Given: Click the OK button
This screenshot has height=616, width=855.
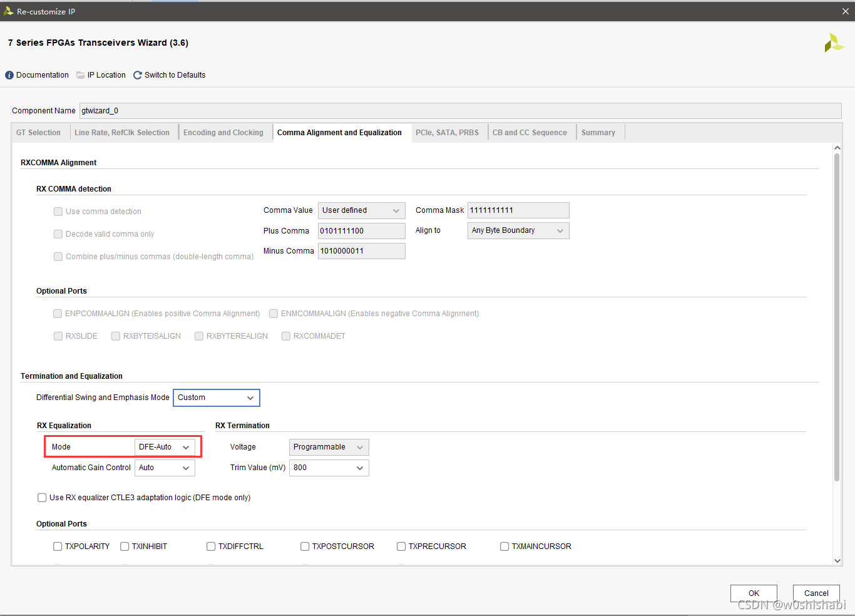Looking at the screenshot, I should tap(754, 593).
